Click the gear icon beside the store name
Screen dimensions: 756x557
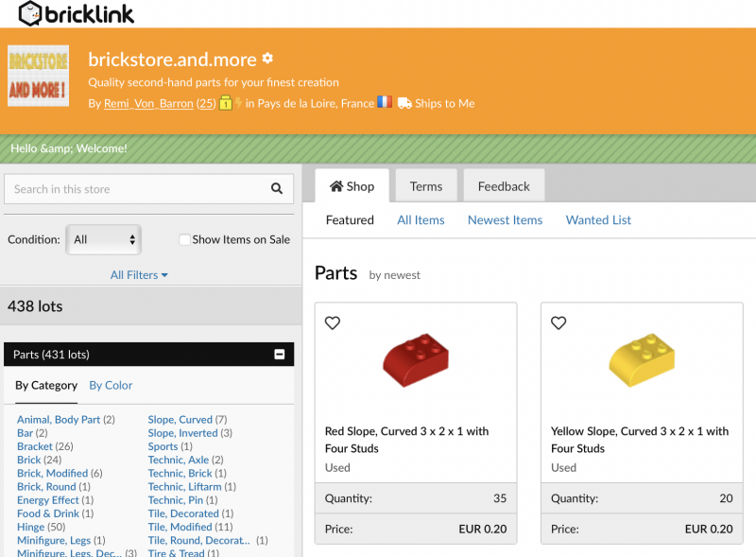pos(267,59)
